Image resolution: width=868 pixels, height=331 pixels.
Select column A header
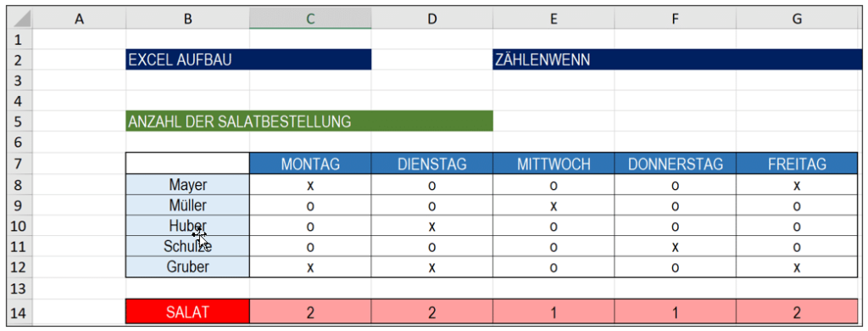79,19
